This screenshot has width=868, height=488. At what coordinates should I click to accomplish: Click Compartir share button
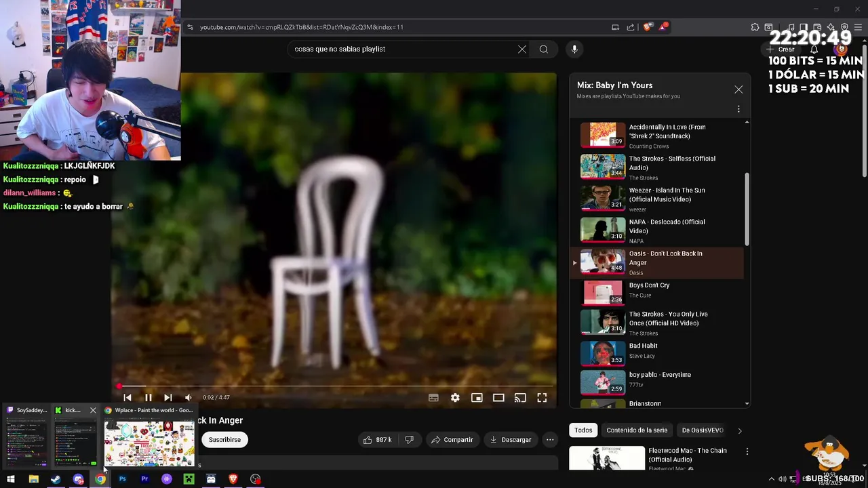click(x=452, y=440)
